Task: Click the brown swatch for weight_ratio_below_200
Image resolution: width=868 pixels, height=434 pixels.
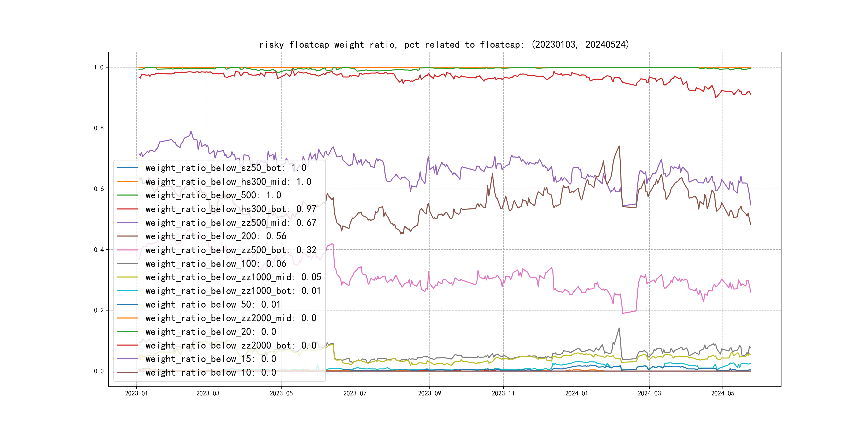Action: [x=127, y=236]
